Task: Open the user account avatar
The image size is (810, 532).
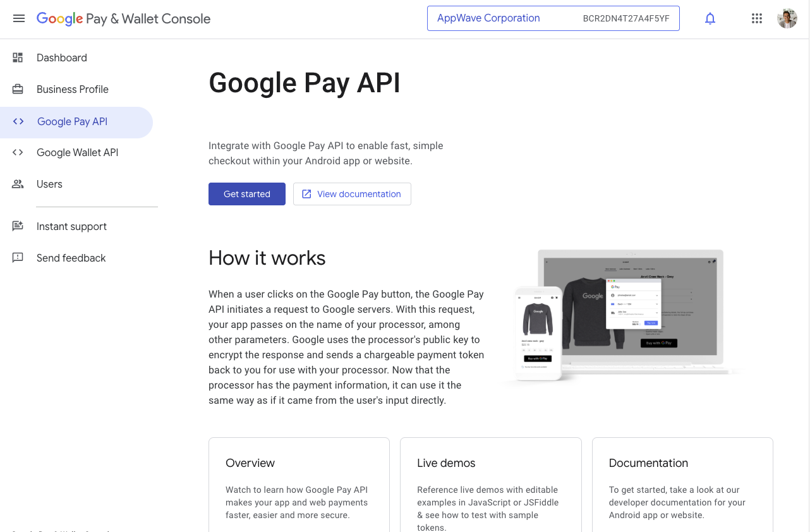Action: [787, 18]
